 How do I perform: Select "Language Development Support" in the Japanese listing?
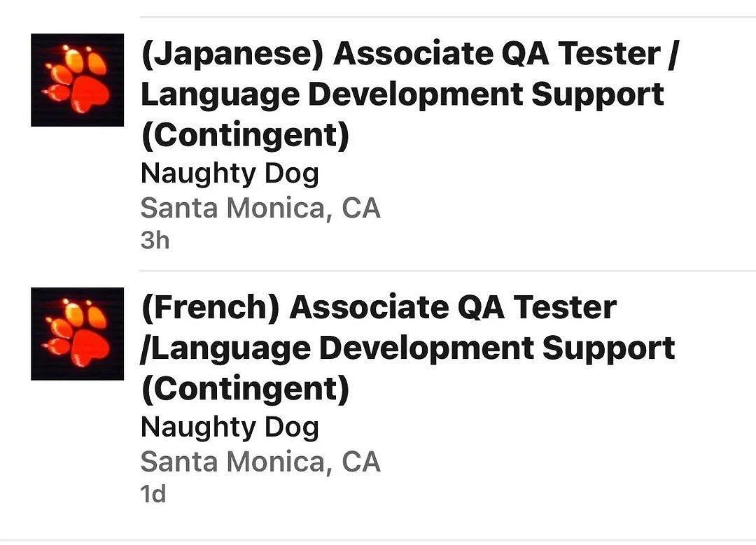402,95
